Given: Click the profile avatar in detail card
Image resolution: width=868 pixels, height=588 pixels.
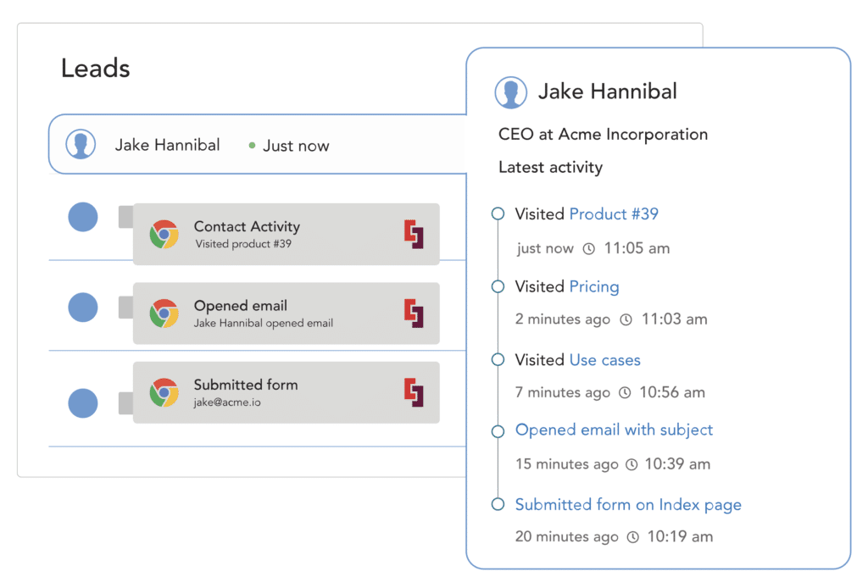Looking at the screenshot, I should point(511,92).
